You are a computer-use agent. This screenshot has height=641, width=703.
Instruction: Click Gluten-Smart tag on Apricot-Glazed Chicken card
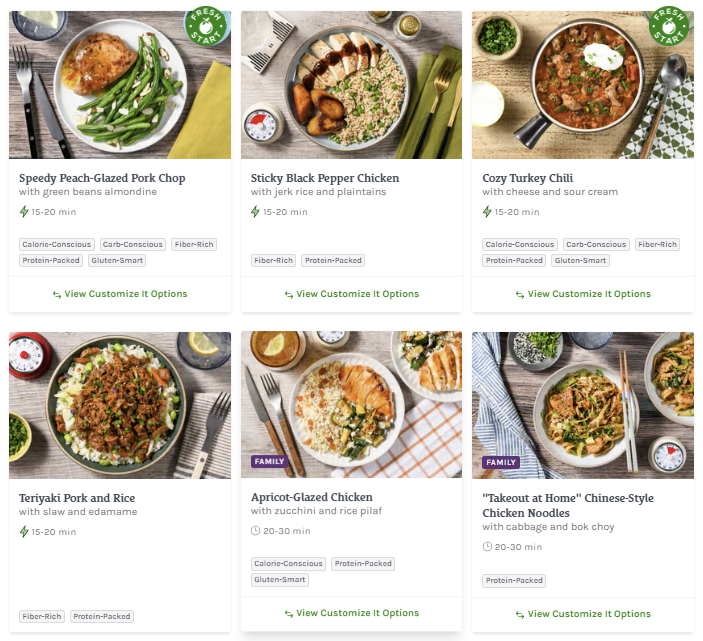point(280,580)
